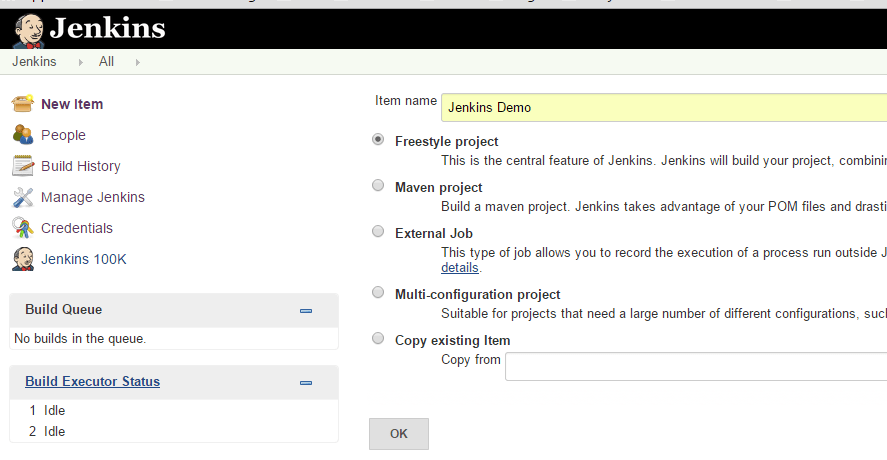Select the Maven project radio button
The width and height of the screenshot is (887, 460).
pyautogui.click(x=378, y=186)
